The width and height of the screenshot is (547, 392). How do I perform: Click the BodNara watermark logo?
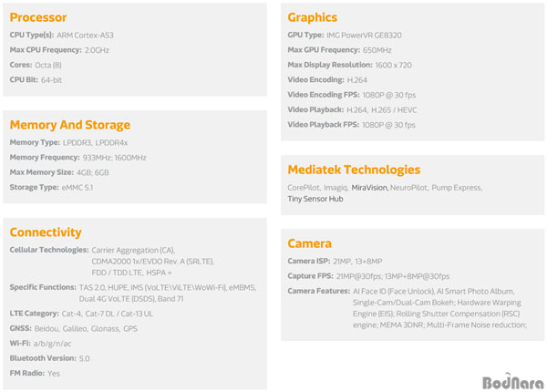pyautogui.click(x=512, y=381)
